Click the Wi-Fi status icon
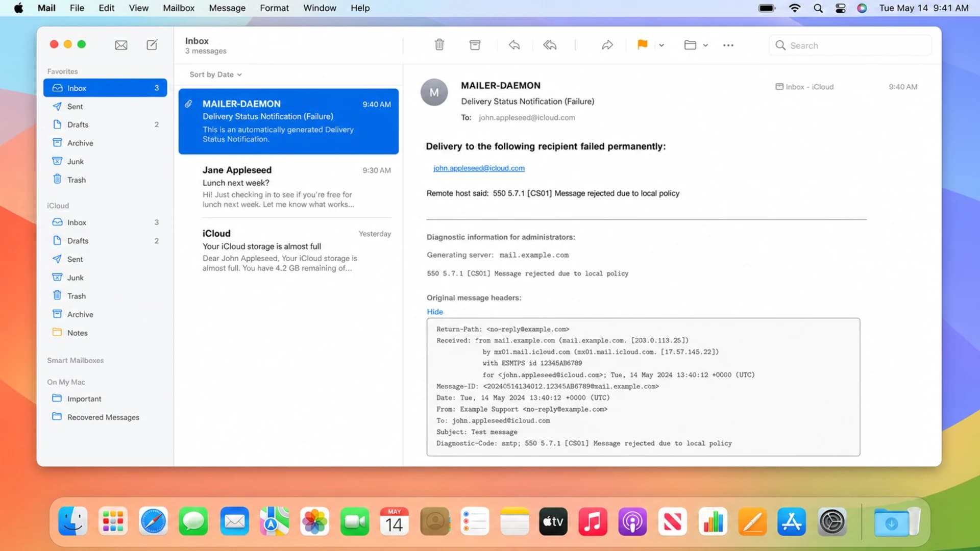The image size is (980, 551). tap(794, 8)
